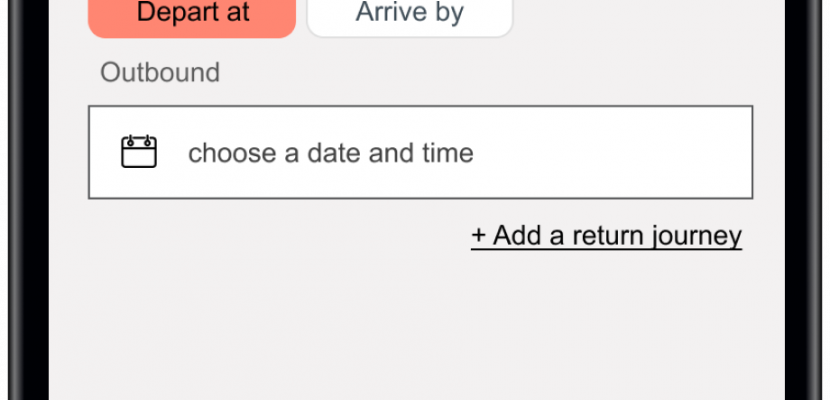
Task: Click the calendar icon in the Outbound field
Action: click(x=139, y=152)
